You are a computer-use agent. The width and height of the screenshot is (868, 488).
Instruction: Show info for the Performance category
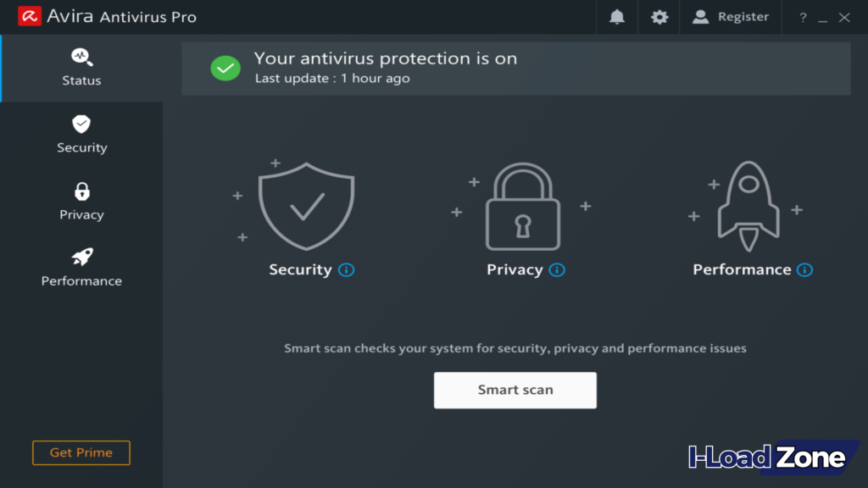pos(804,269)
